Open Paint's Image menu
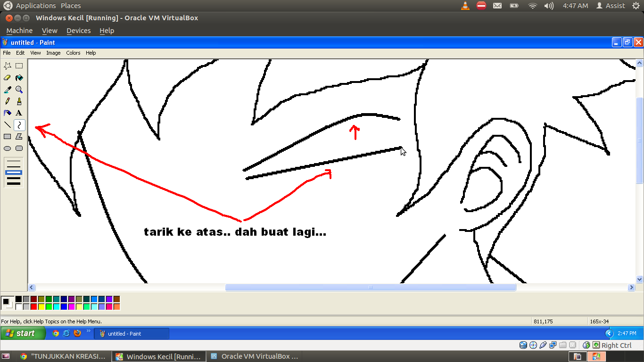644x362 pixels. pyautogui.click(x=53, y=53)
